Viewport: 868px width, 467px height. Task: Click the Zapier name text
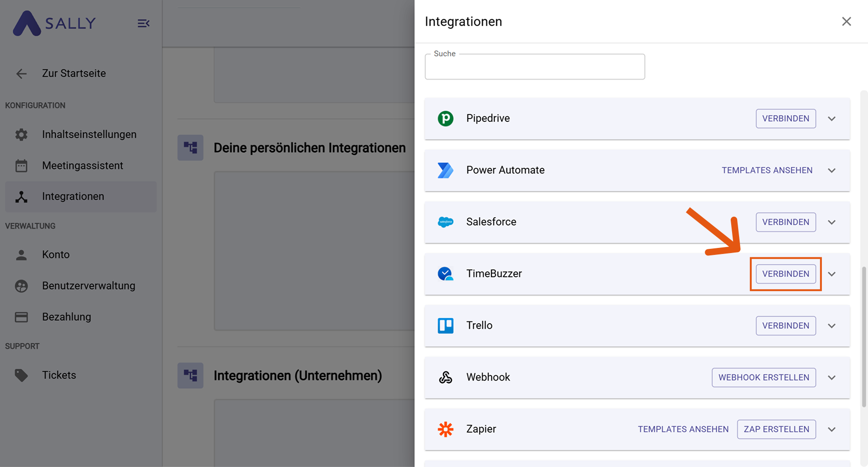(481, 429)
